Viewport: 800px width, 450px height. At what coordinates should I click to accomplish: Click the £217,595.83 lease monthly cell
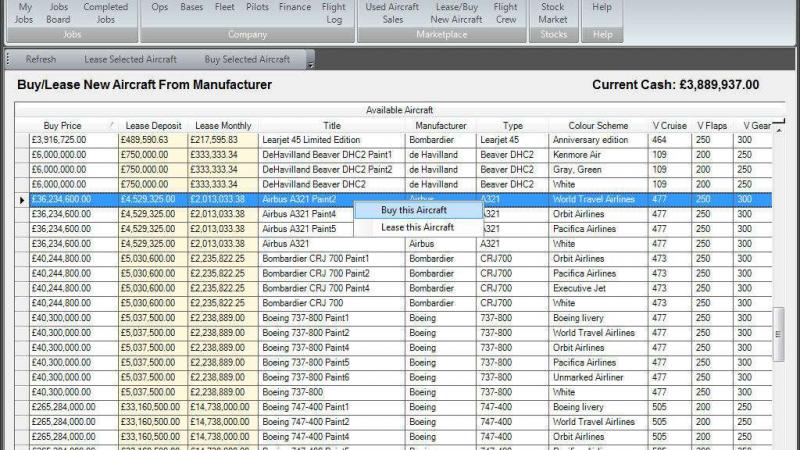[223, 140]
